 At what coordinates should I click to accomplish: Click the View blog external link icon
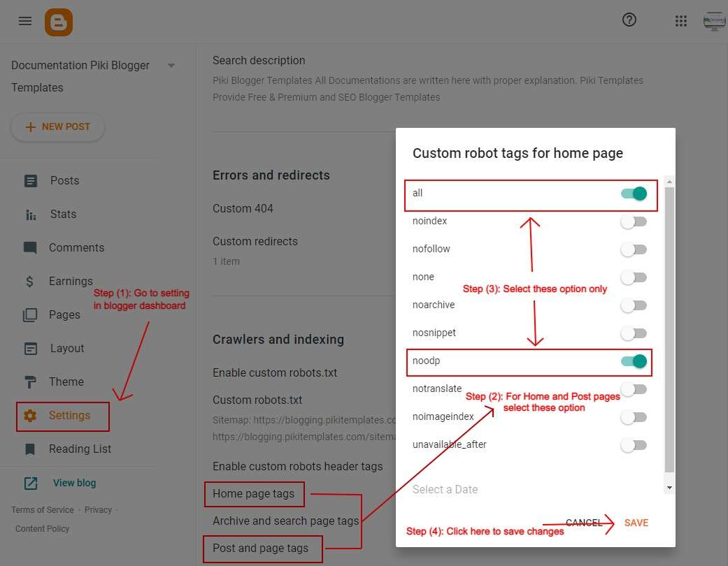tap(31, 484)
